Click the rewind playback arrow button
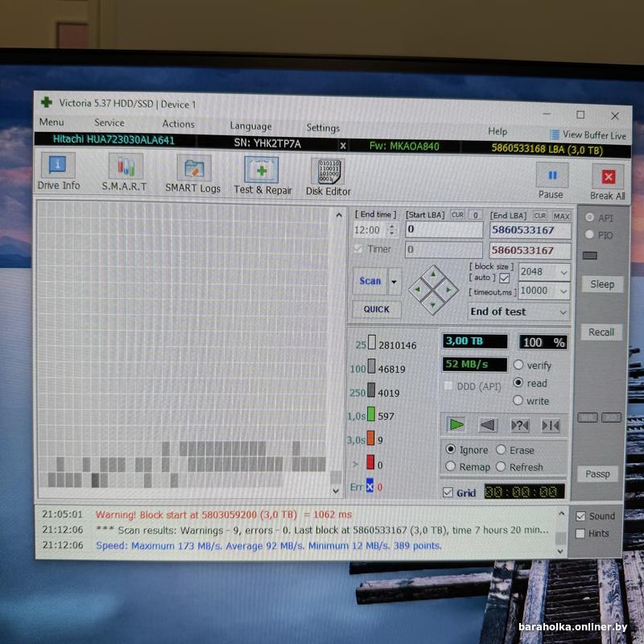 [x=488, y=425]
